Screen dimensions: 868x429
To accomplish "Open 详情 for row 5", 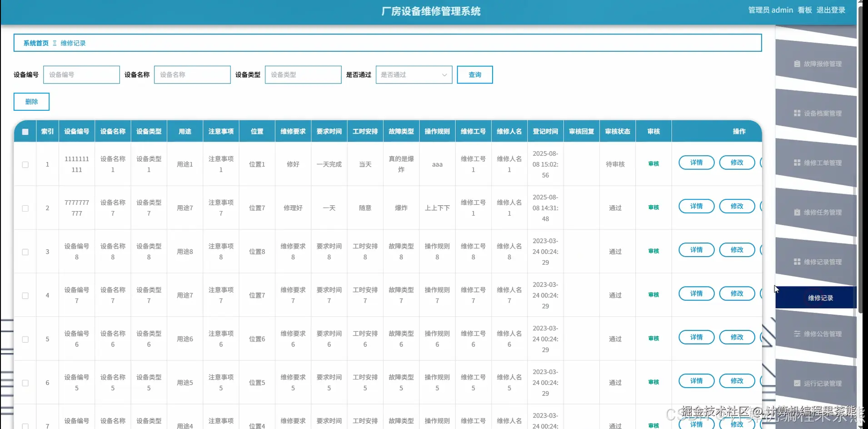I will pyautogui.click(x=696, y=337).
